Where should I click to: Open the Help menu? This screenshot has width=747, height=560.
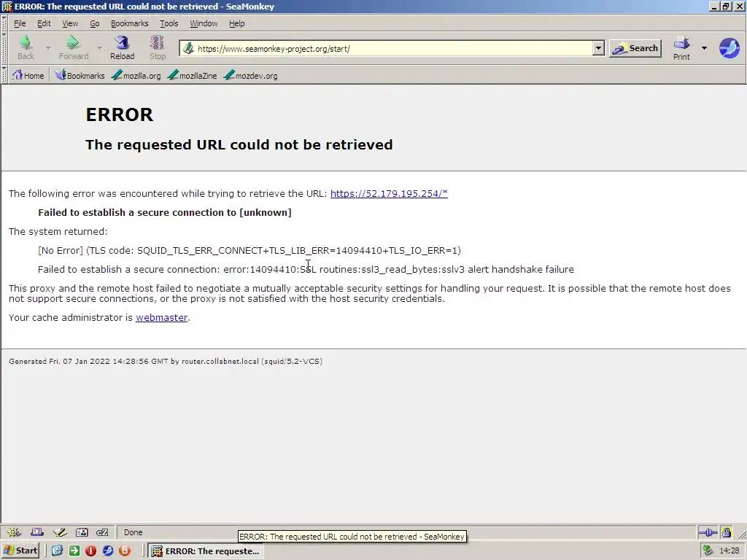click(236, 23)
